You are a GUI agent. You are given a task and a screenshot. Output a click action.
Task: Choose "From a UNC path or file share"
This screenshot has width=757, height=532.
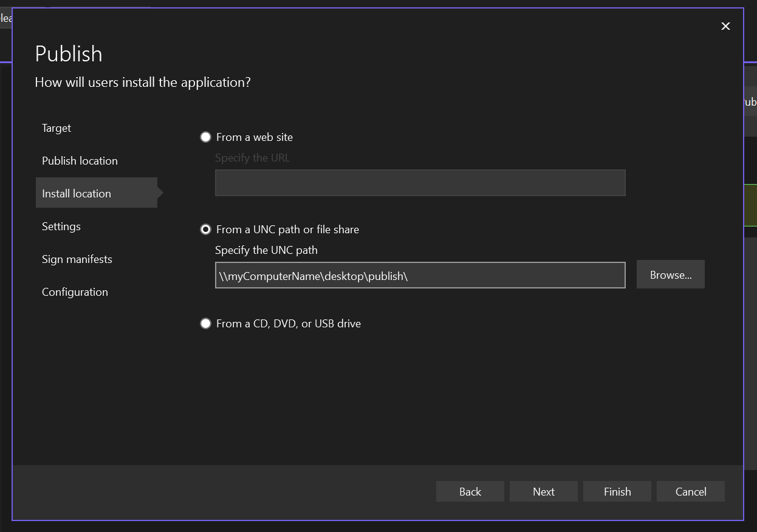point(205,229)
